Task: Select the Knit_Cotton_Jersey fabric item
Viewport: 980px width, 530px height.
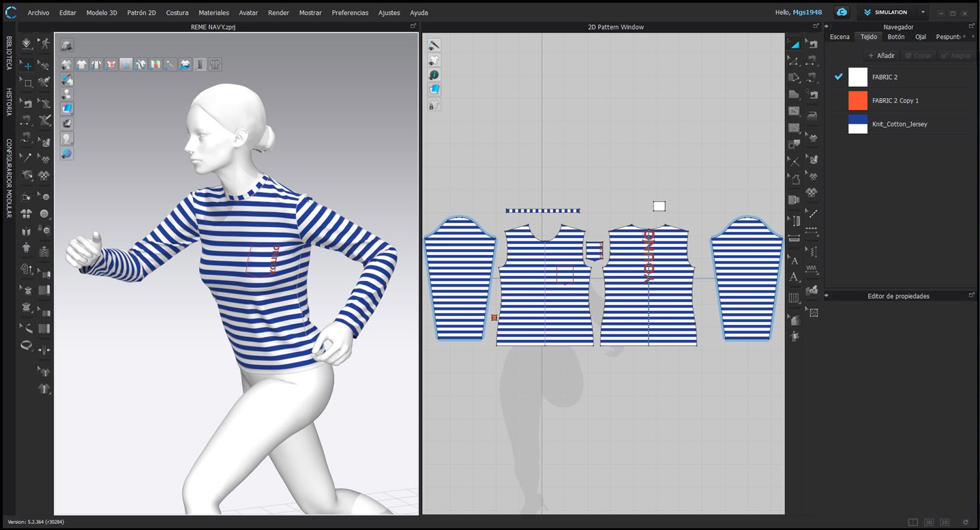Action: [902, 124]
